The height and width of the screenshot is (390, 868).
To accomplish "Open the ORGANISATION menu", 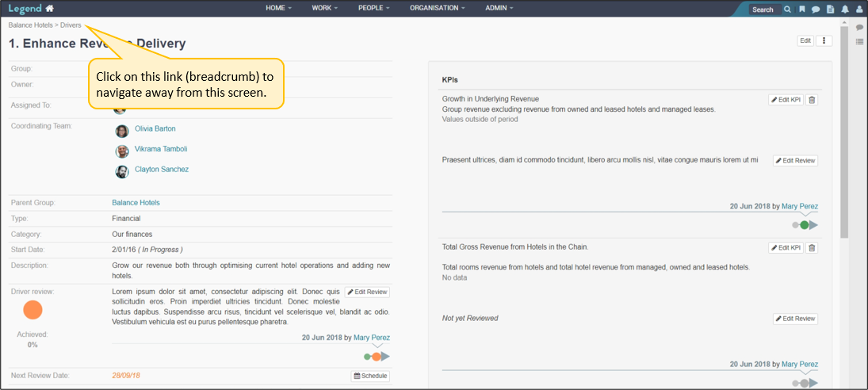I will point(437,8).
